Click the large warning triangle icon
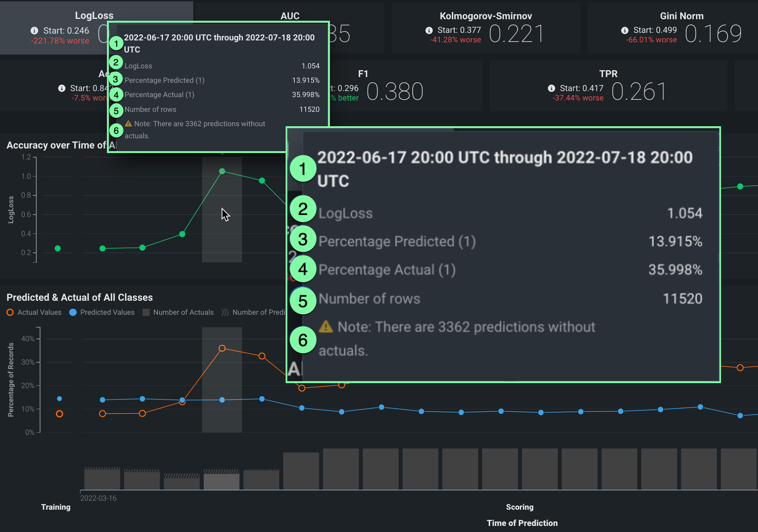The image size is (758, 532). pyautogui.click(x=326, y=326)
